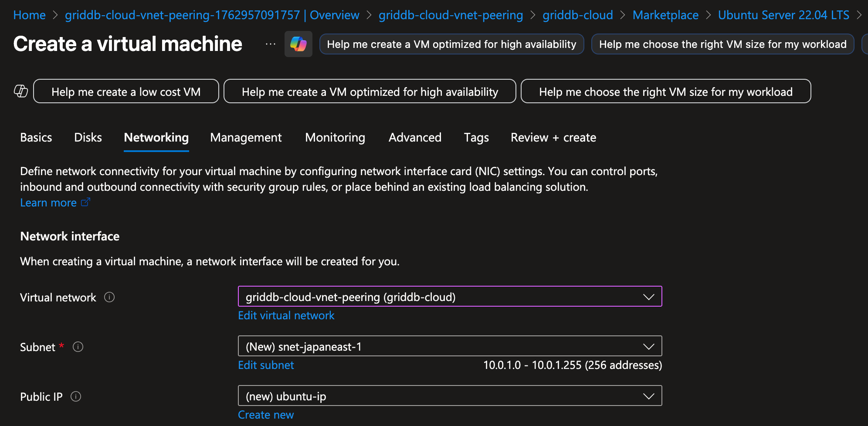The height and width of the screenshot is (426, 868).
Task: Open the ellipsis more options menu
Action: (x=270, y=44)
